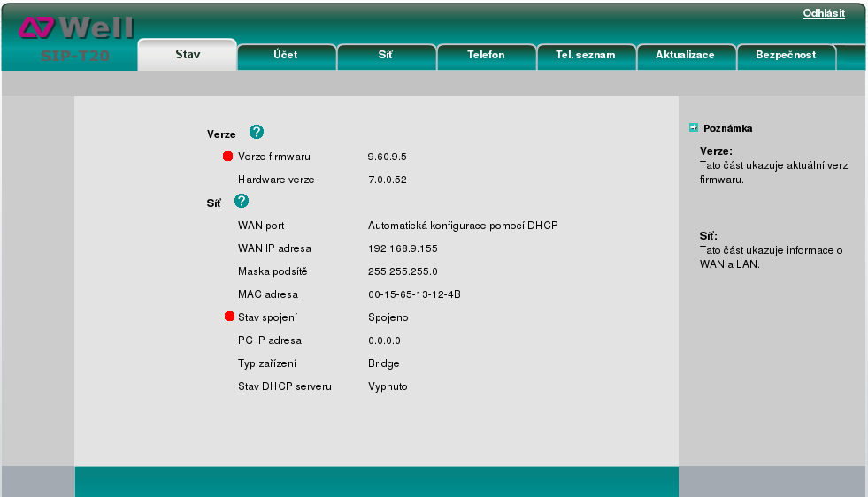The width and height of the screenshot is (868, 497).
Task: Click the help icon next to Verze
Action: click(x=257, y=133)
